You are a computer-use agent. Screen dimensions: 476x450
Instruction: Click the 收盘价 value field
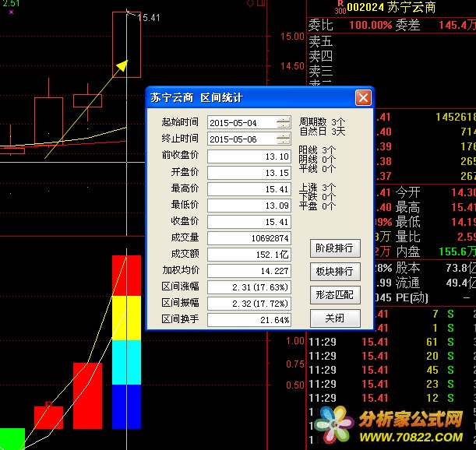click(249, 222)
